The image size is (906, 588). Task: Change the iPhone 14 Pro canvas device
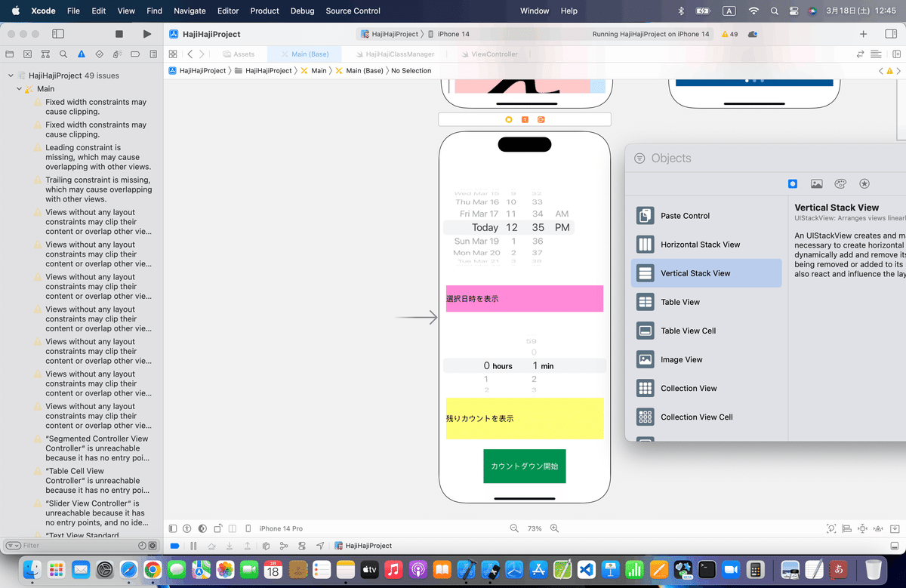click(x=281, y=528)
